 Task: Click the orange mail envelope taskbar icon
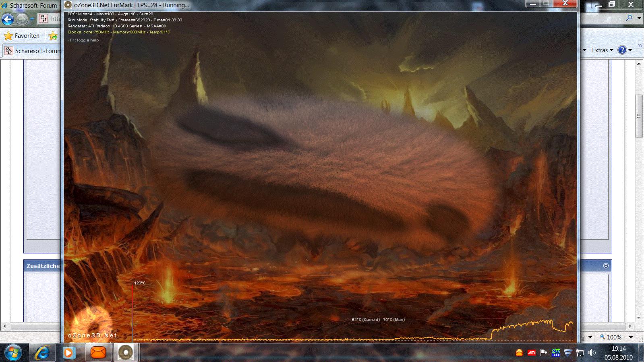coord(98,353)
